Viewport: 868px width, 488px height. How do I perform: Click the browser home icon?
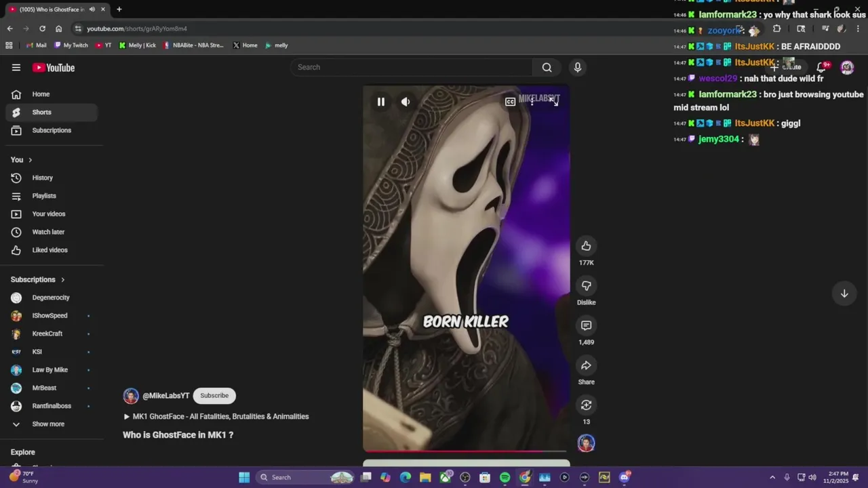(59, 28)
